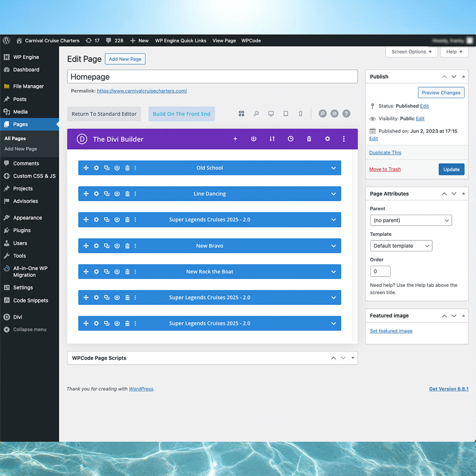Viewport: 476px width, 476px height.
Task: Click the Preview Changes button
Action: (441, 93)
